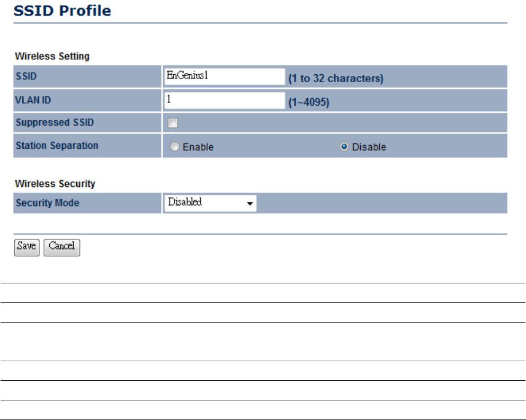The image size is (526, 420).
Task: Click the Wireless Security section label
Action: pyautogui.click(x=55, y=183)
